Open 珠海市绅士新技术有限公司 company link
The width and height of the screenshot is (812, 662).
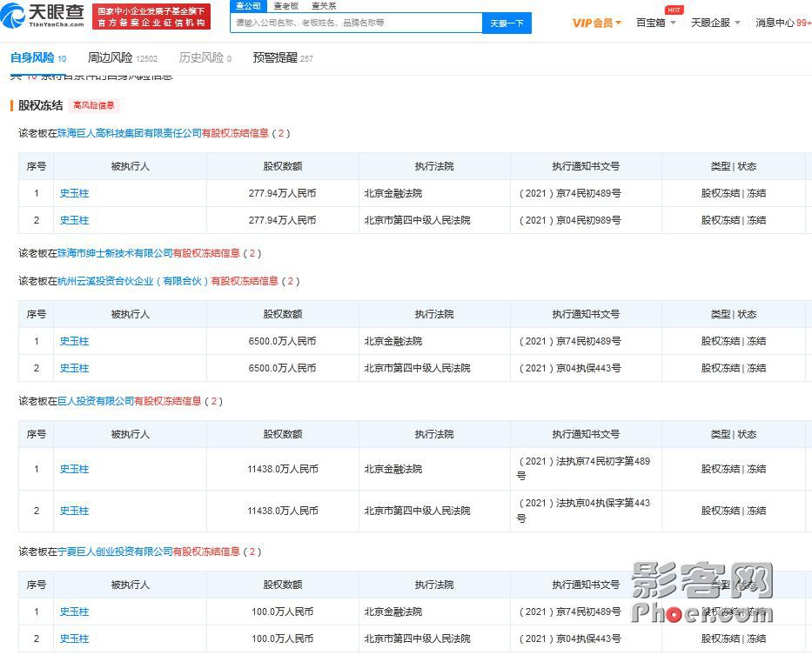(115, 254)
